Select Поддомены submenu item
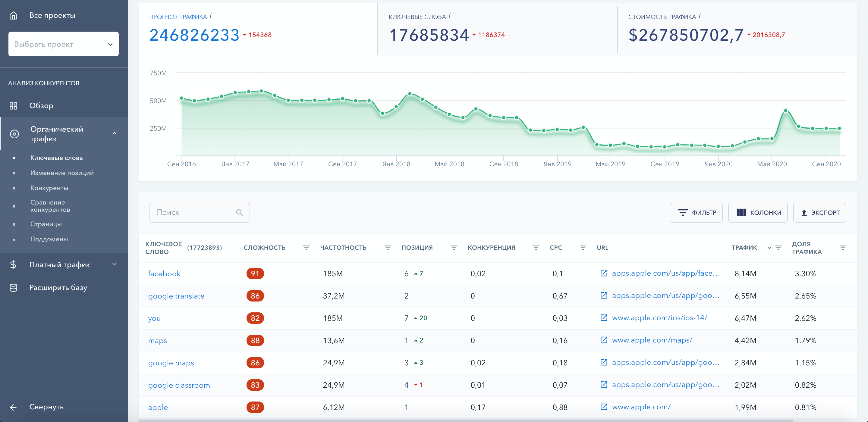This screenshot has height=422, width=868. coord(49,239)
